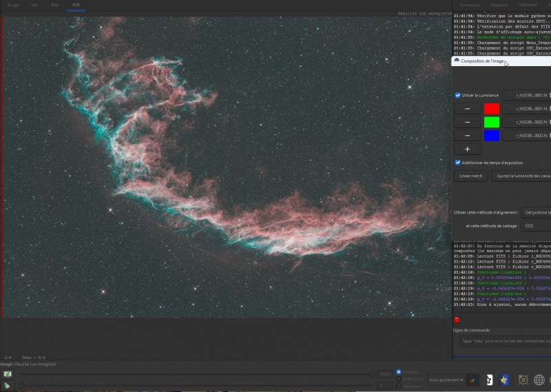The height and width of the screenshot is (392, 551).
Task: Open the Séquence tab
Action: [x=499, y=5]
